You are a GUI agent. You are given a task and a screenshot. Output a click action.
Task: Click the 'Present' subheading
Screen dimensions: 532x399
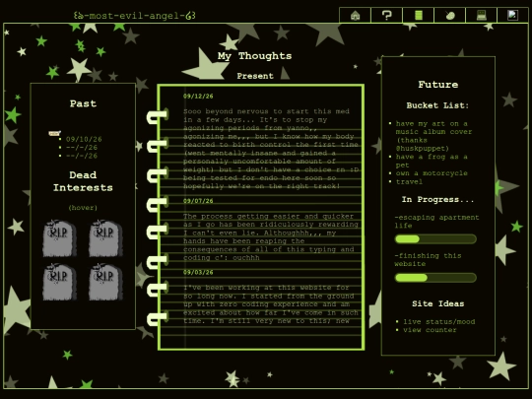[255, 76]
